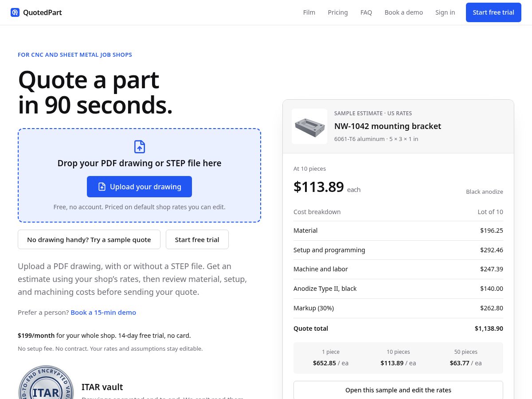Click the $292.46 setup amount

(x=492, y=250)
